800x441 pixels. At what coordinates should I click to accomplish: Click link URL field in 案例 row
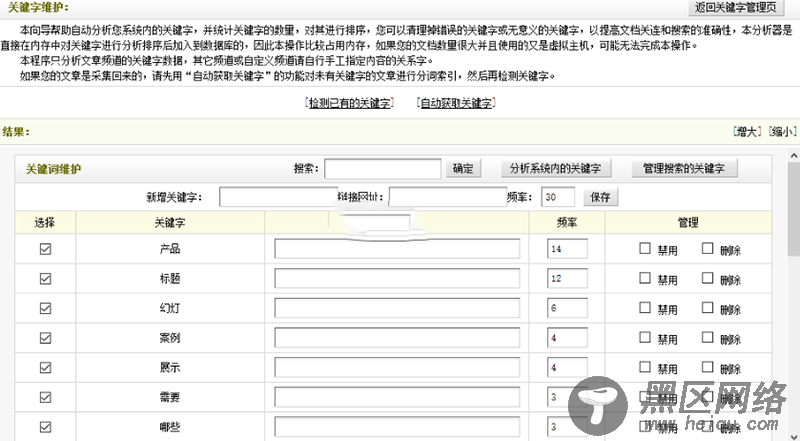397,338
